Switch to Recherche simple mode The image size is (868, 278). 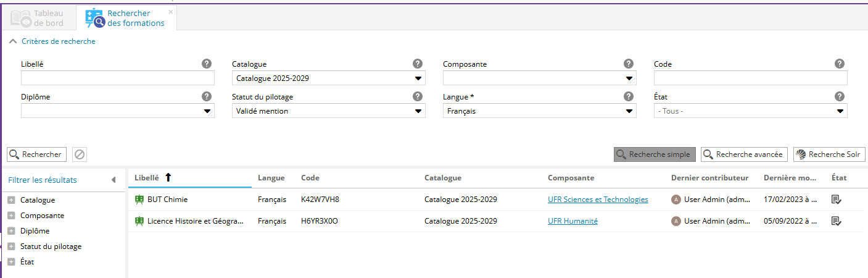coord(655,154)
